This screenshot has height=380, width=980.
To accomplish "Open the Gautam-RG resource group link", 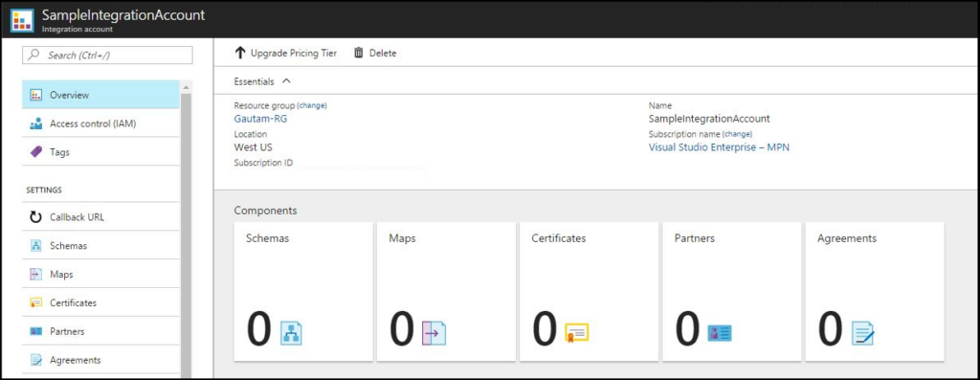I will [x=260, y=119].
